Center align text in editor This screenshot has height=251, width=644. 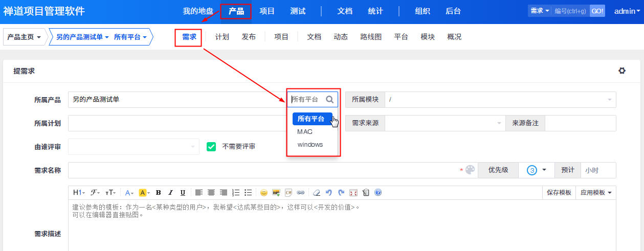[211, 193]
